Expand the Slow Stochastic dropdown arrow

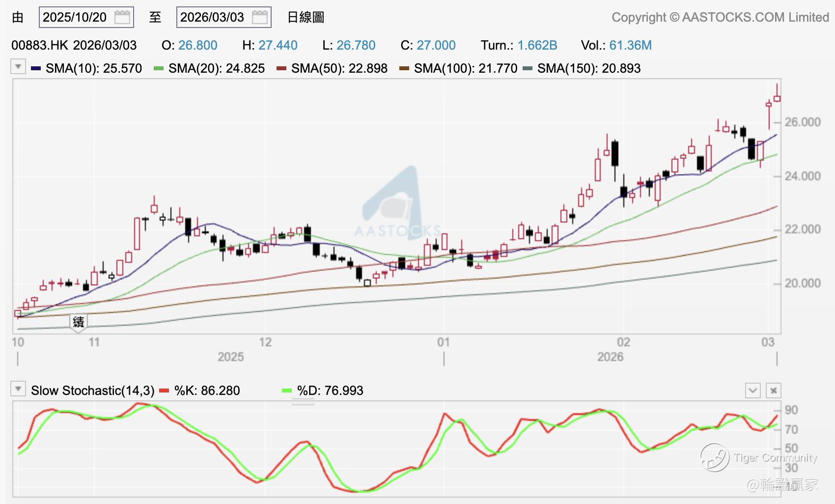tap(18, 389)
